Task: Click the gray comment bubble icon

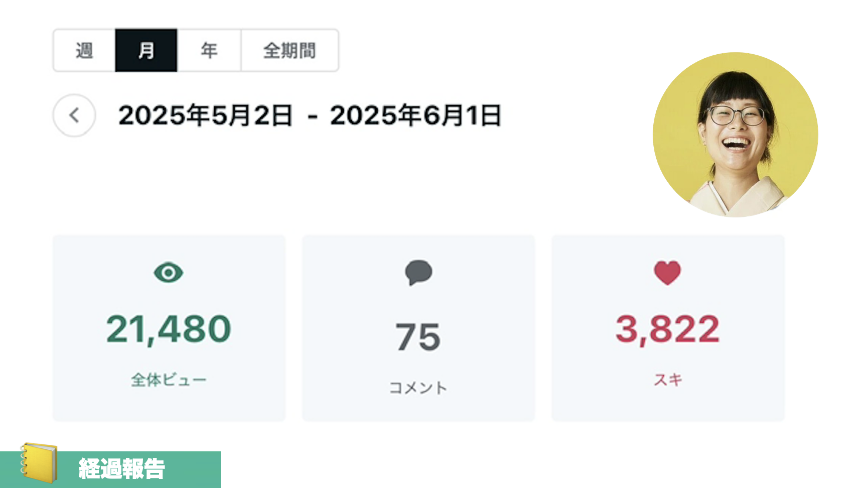Action: tap(418, 273)
